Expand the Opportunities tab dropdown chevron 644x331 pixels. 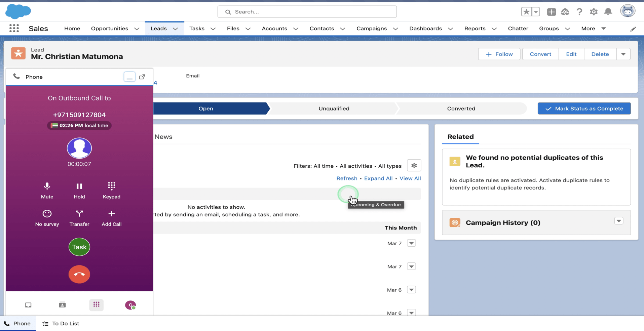click(137, 29)
